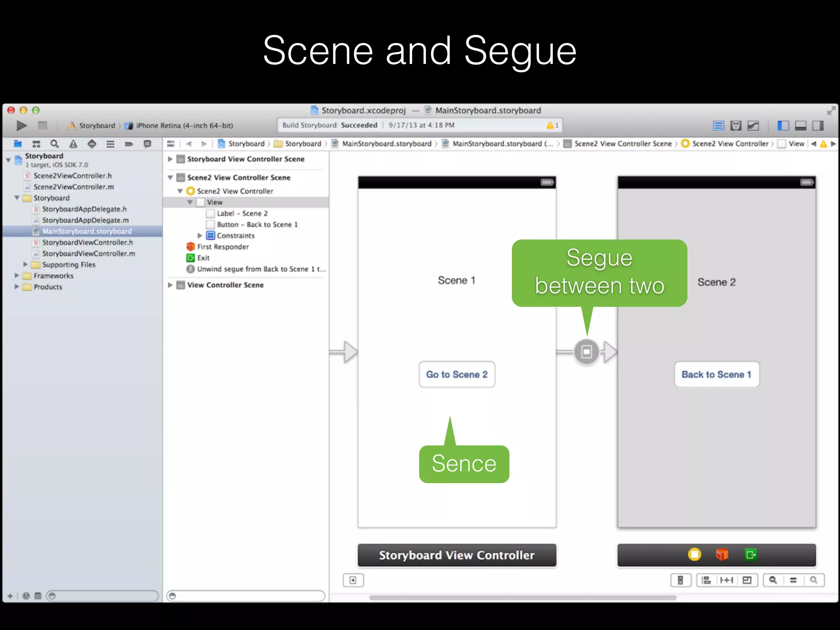Click the green Exit icon in scene dock
The width and height of the screenshot is (840, 630).
point(750,555)
